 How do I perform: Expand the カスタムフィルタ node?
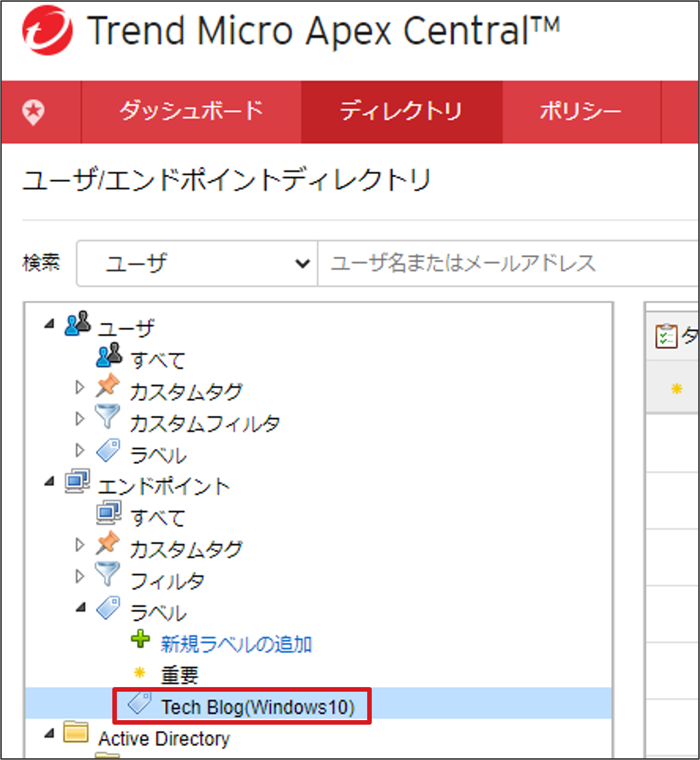point(80,419)
